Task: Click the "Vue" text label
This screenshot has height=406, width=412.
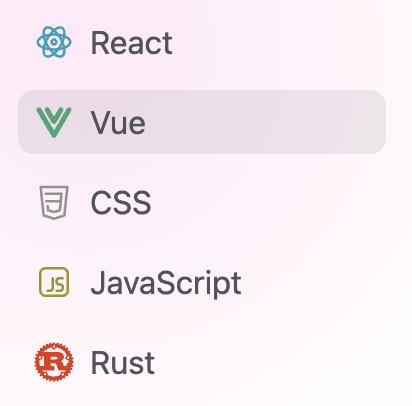Action: 118,123
